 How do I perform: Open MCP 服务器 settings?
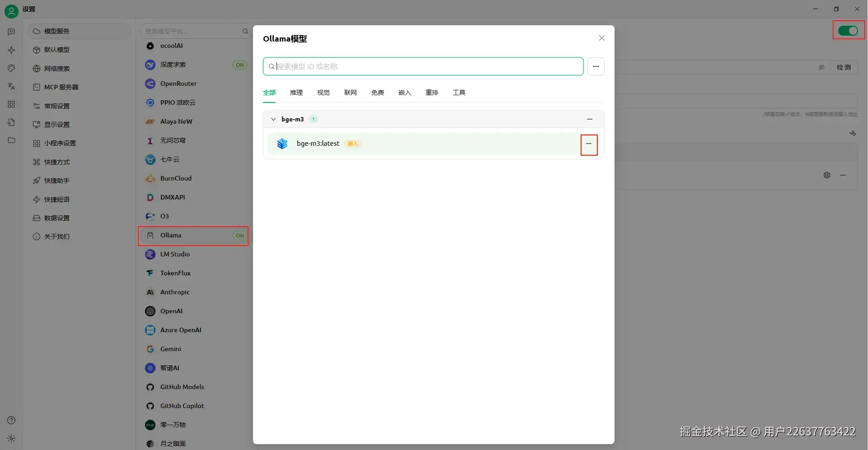coord(79,87)
